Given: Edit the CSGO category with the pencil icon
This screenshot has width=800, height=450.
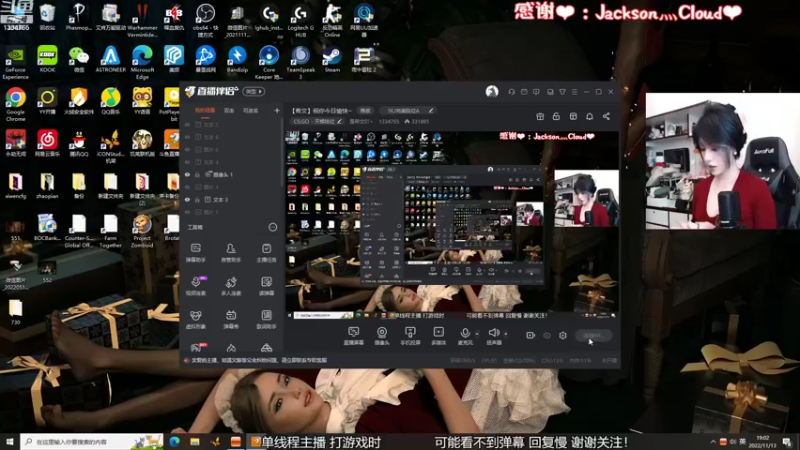Looking at the screenshot, I should (340, 121).
